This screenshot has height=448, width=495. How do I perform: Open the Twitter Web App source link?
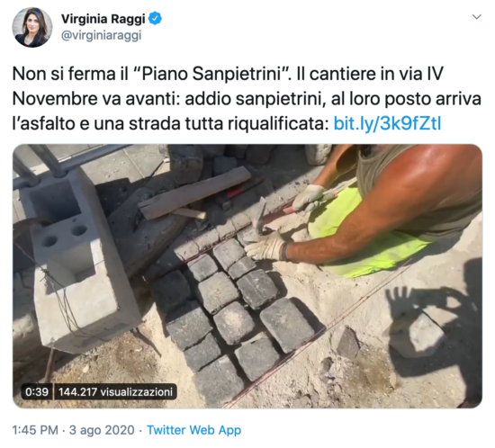(x=193, y=430)
